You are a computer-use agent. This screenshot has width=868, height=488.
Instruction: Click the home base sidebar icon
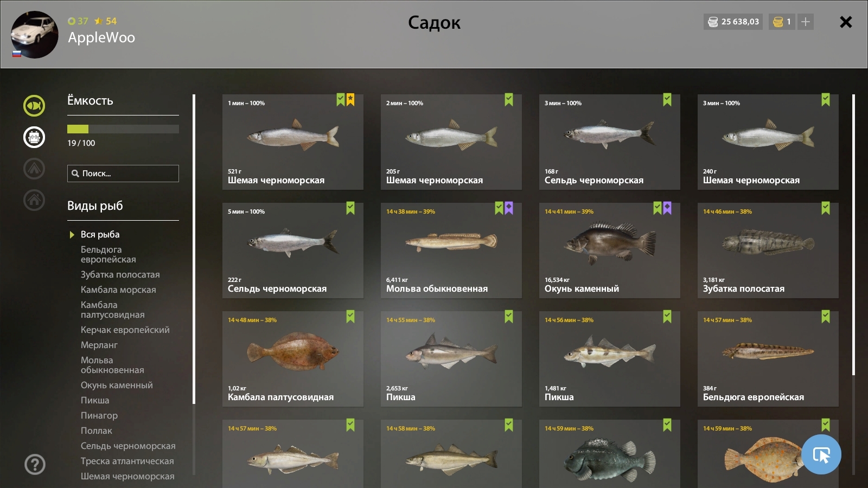tap(34, 200)
